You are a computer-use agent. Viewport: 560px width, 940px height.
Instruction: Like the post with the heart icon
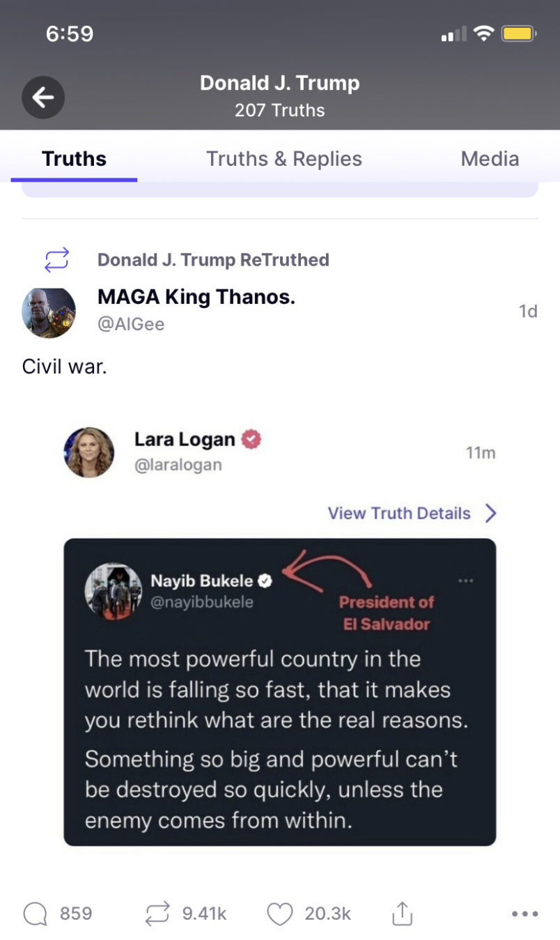[280, 914]
